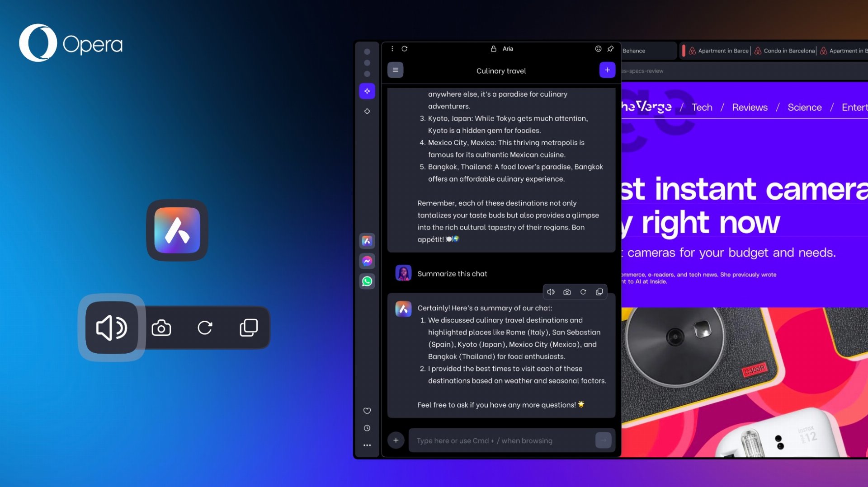Click the plus attachment button beside chat input
This screenshot has width=868, height=487.
[396, 440]
